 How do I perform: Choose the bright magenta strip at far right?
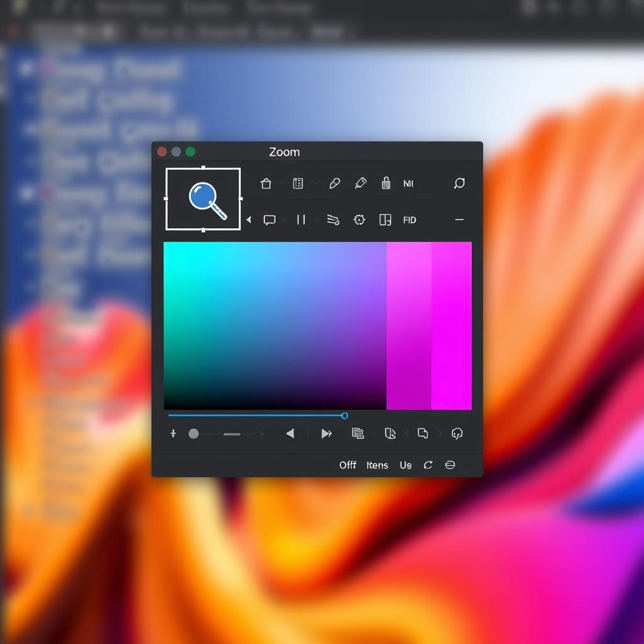point(452,326)
